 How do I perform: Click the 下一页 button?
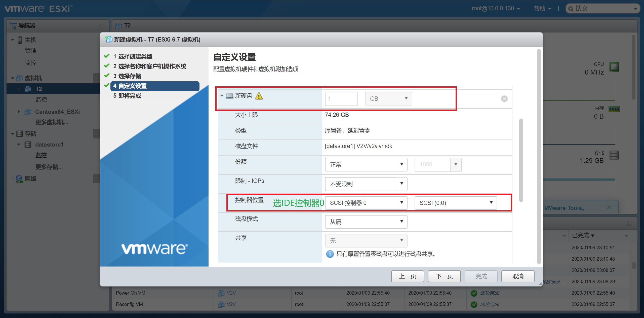tap(444, 276)
